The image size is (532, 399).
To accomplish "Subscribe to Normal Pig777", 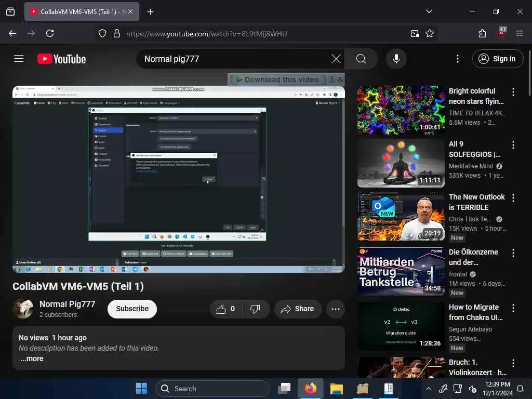I will pyautogui.click(x=132, y=309).
